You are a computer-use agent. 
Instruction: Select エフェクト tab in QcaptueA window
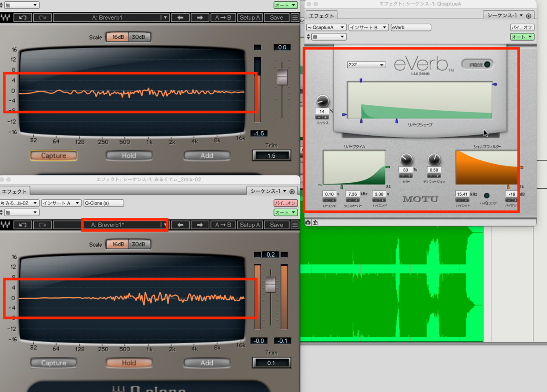[x=321, y=15]
